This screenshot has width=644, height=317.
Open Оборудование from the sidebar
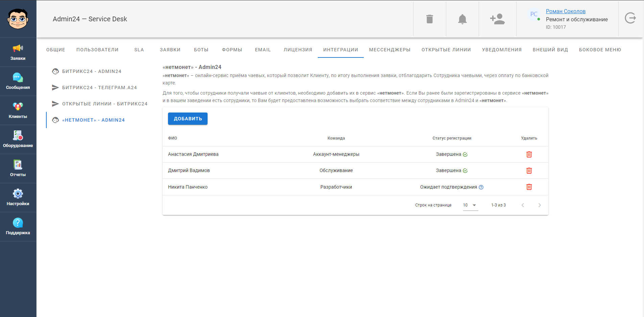coord(18,140)
